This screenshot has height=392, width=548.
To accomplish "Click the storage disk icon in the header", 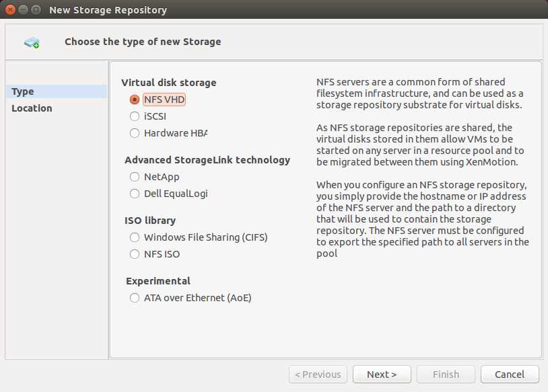I will pyautogui.click(x=32, y=42).
